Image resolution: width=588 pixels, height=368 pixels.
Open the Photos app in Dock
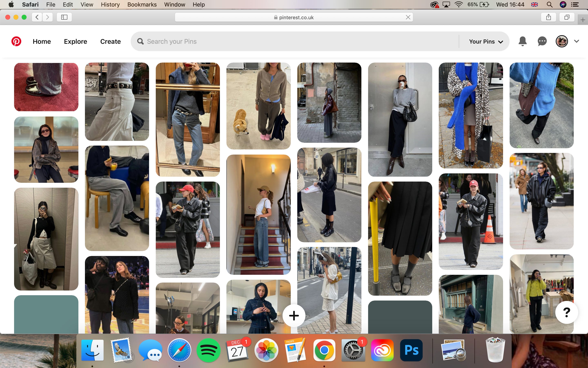[x=266, y=350]
